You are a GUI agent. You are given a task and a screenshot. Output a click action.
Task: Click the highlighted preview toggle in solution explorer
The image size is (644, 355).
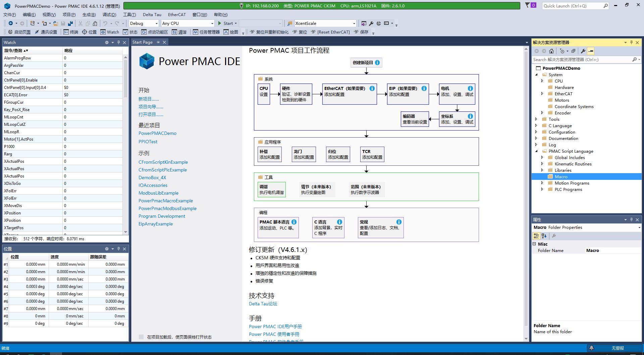(x=591, y=51)
